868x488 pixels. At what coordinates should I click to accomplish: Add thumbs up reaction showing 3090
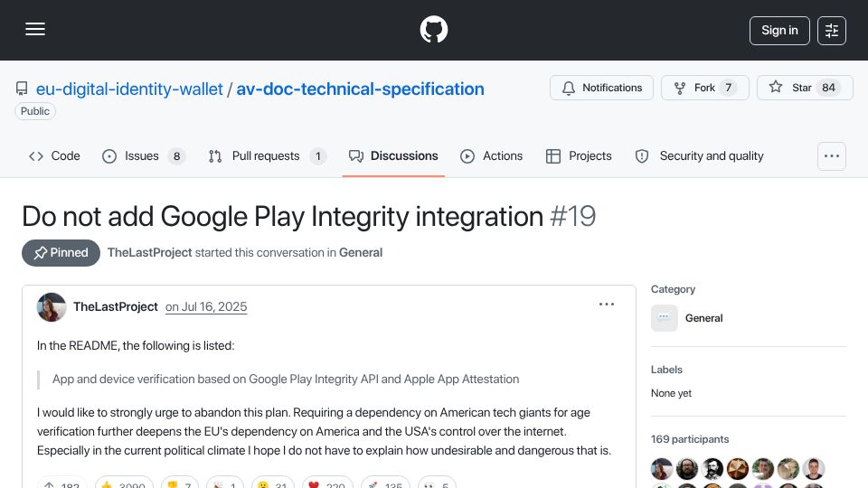point(124,483)
